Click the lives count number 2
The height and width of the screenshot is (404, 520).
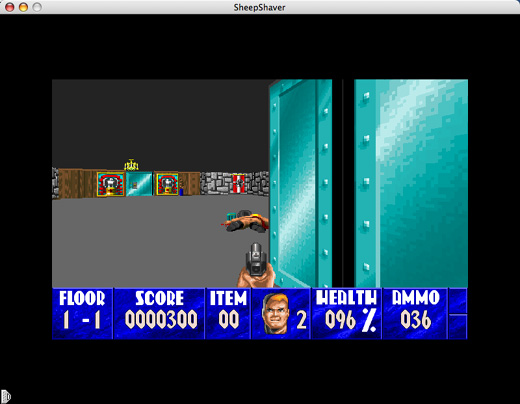click(x=301, y=320)
